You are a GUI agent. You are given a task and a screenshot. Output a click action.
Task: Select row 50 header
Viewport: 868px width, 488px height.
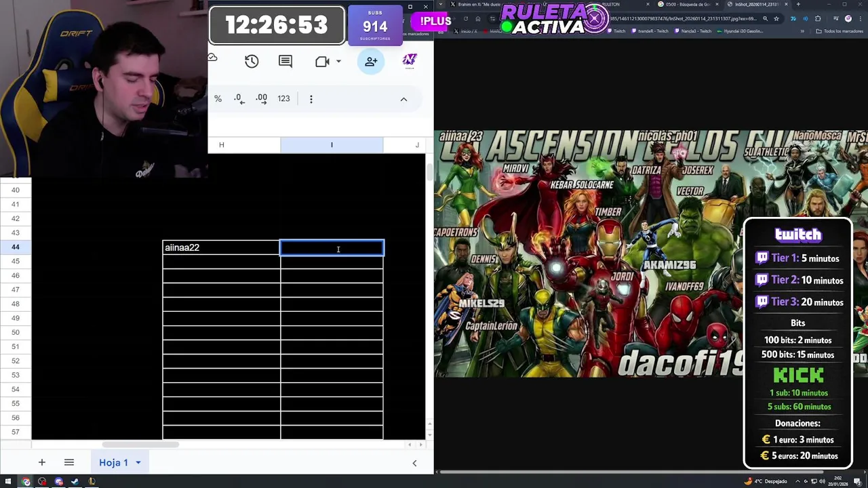[15, 332]
